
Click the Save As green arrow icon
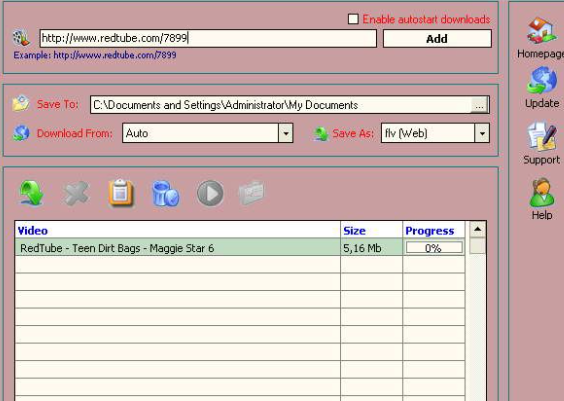click(320, 133)
